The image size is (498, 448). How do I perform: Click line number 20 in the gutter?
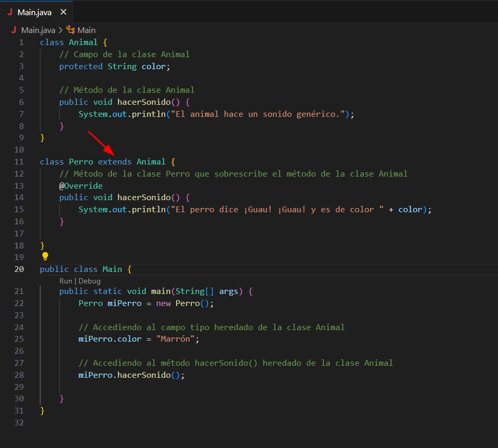(x=19, y=269)
